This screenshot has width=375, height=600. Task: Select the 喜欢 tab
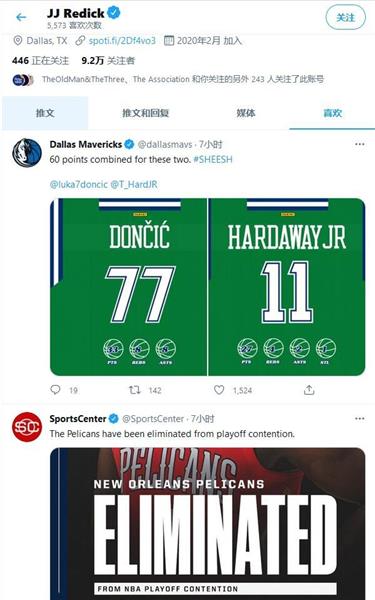pos(332,113)
